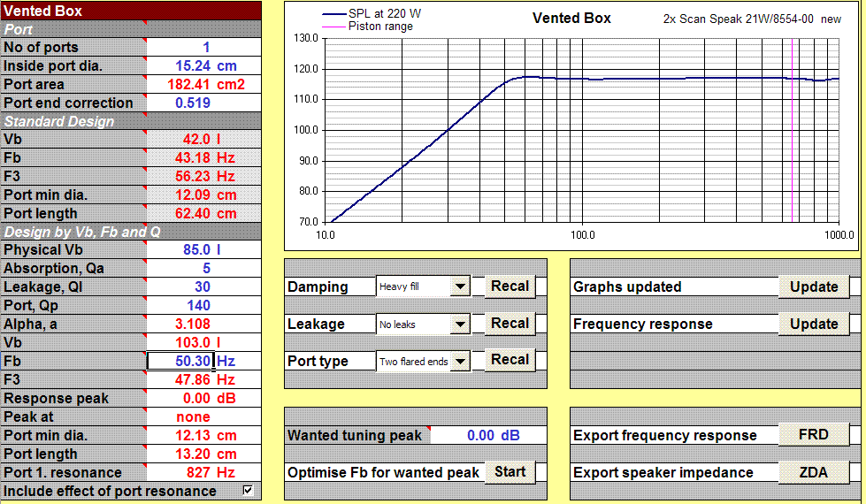Click 2x Scan Speak 21W/8554-00 new label
This screenshot has width=866, height=504.
point(752,19)
